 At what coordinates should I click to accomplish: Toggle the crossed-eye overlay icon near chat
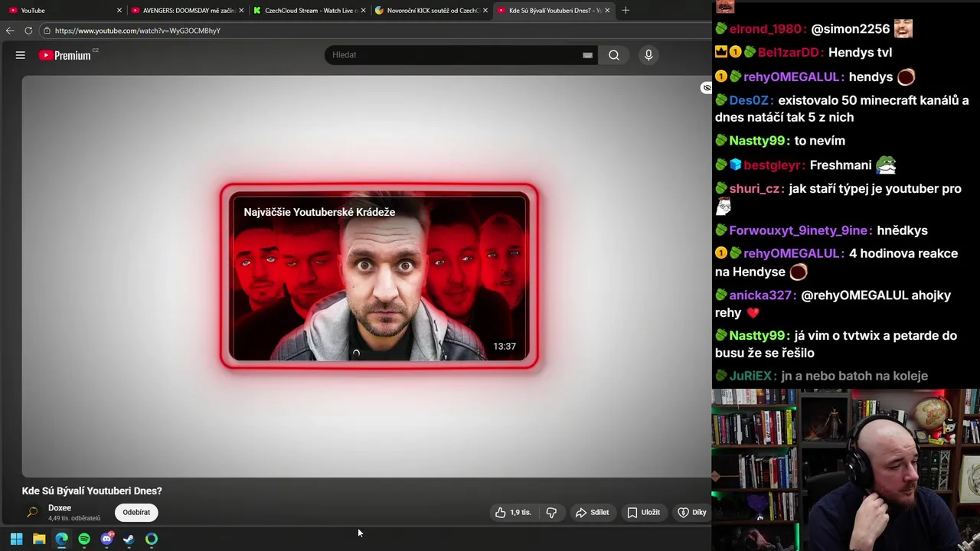[x=707, y=88]
